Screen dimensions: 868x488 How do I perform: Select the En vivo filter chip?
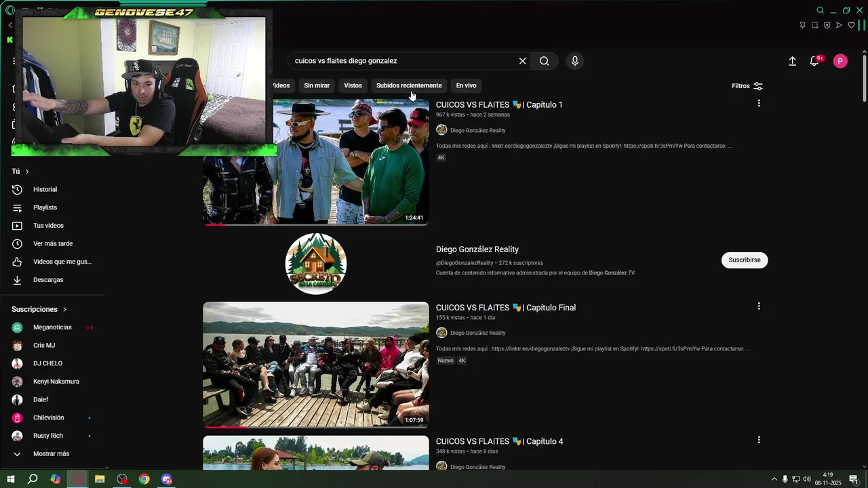click(466, 85)
